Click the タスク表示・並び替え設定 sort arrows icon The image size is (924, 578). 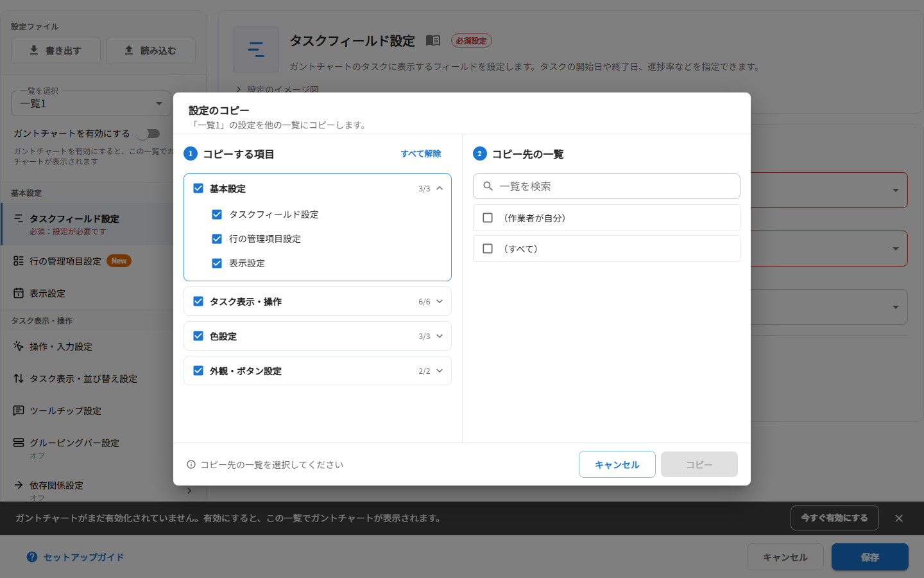19,378
